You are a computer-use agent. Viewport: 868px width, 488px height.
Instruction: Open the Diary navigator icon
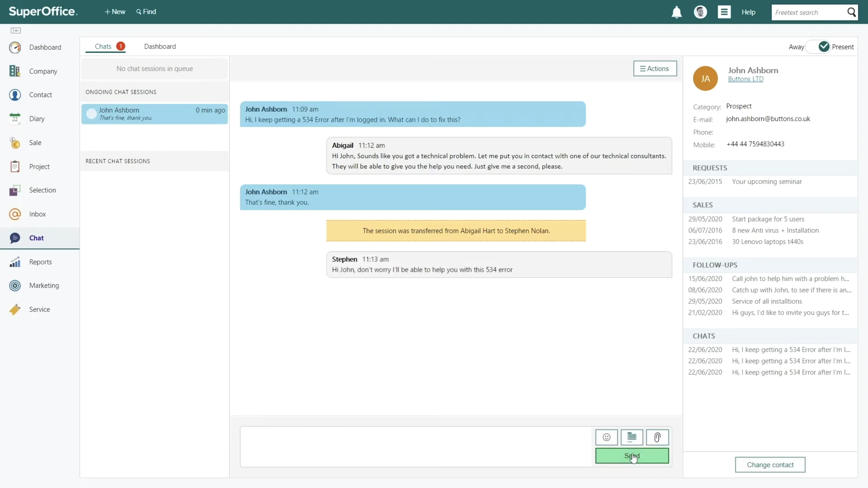pos(15,119)
